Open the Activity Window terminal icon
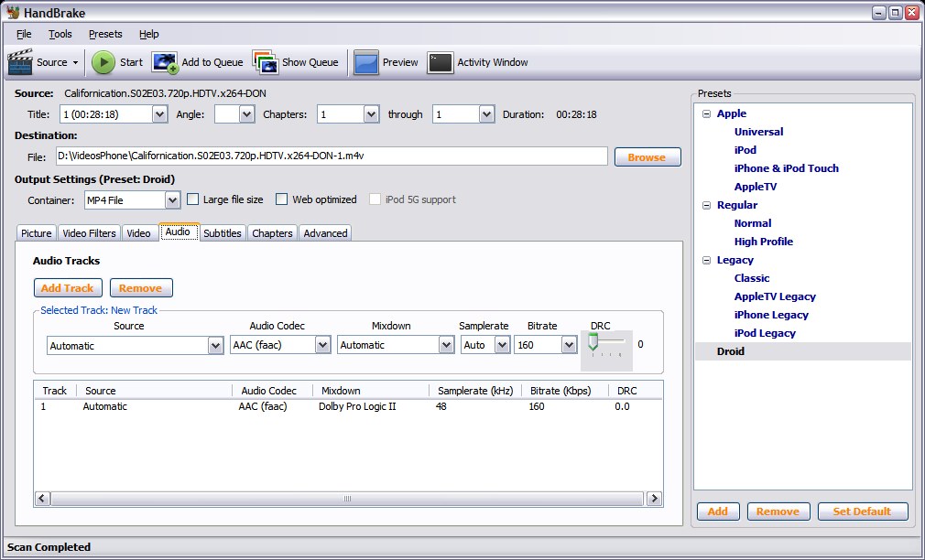The height and width of the screenshot is (560, 925). (x=441, y=62)
